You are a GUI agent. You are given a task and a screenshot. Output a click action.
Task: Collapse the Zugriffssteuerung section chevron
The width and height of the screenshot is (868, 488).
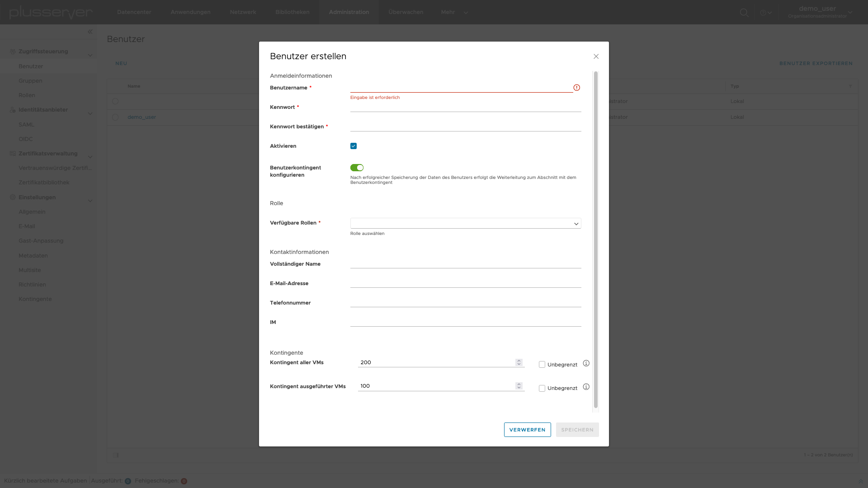(x=90, y=56)
